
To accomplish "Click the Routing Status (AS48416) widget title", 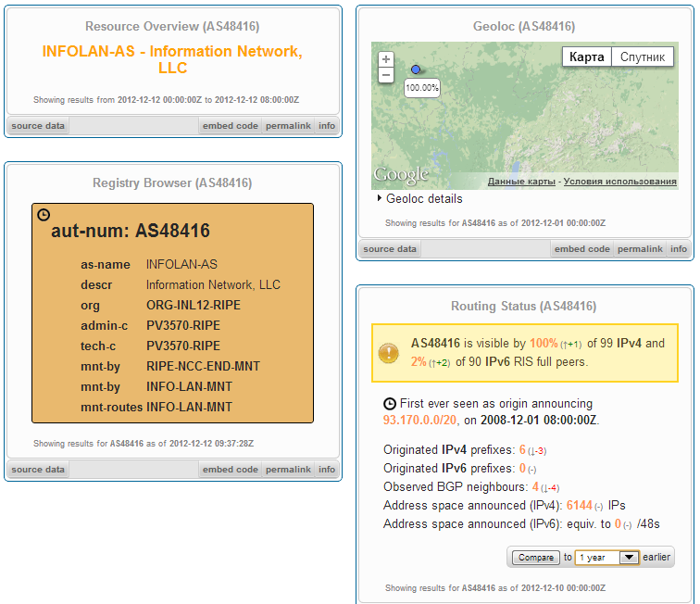I will click(x=524, y=306).
